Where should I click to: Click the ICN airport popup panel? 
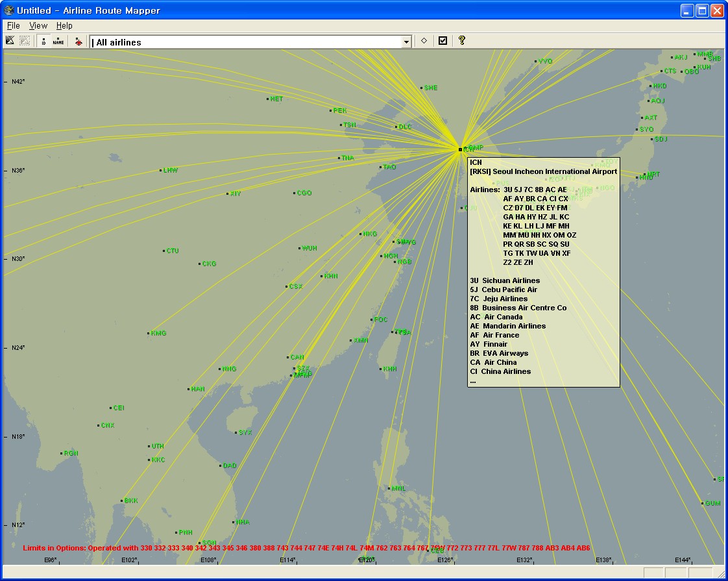542,273
